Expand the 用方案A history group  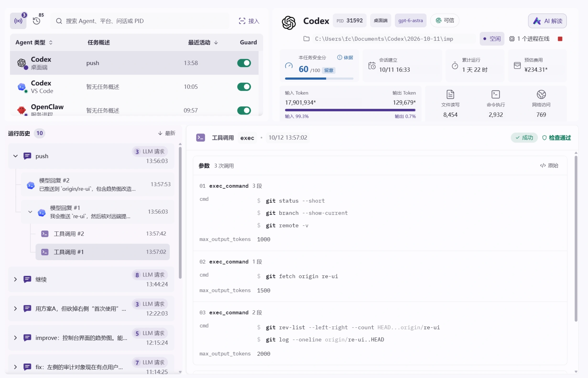click(16, 308)
